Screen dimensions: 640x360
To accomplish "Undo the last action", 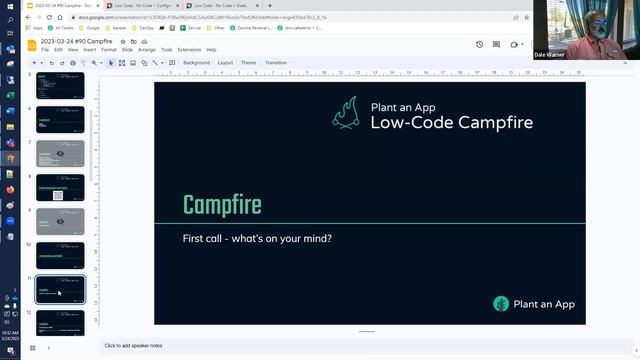I will tap(51, 63).
